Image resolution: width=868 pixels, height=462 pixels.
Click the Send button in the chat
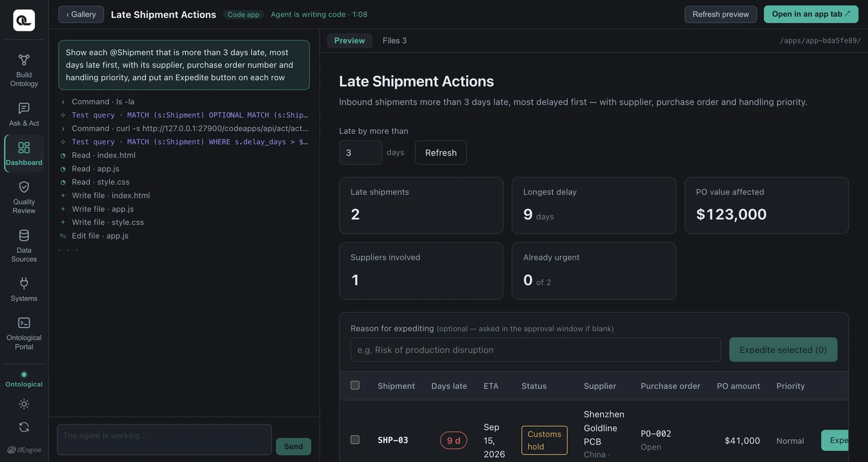(293, 446)
